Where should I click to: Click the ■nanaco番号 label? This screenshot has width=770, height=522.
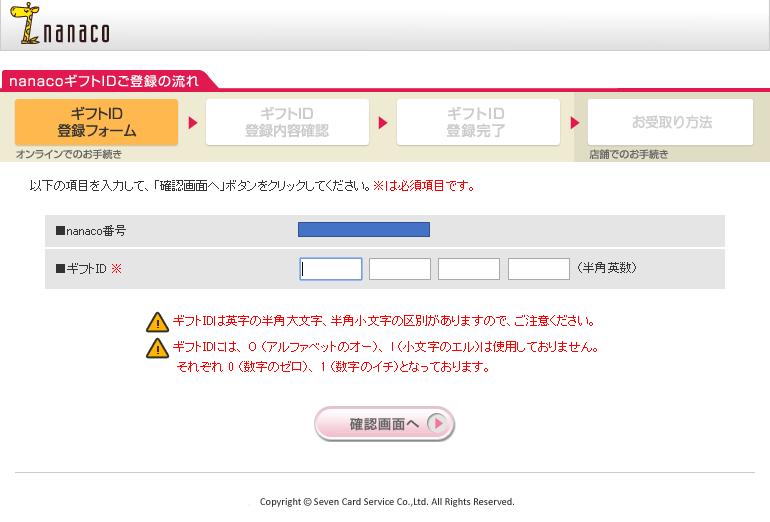pos(91,230)
